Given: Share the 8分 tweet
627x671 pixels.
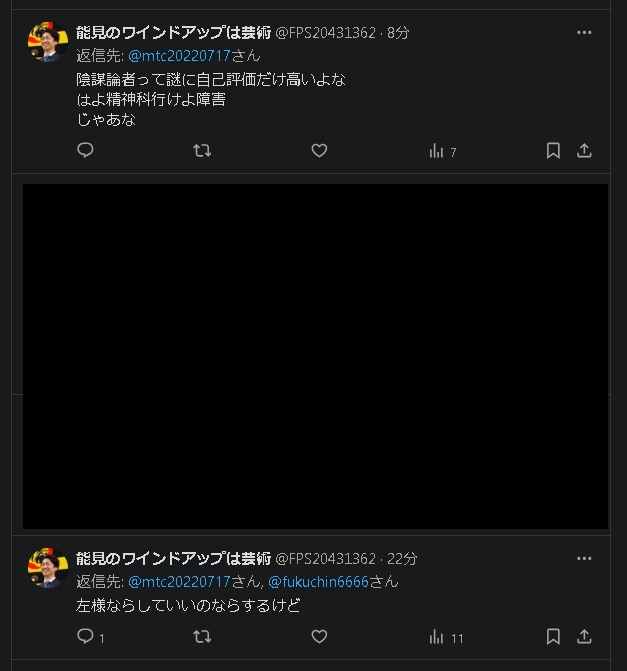Looking at the screenshot, I should (584, 151).
